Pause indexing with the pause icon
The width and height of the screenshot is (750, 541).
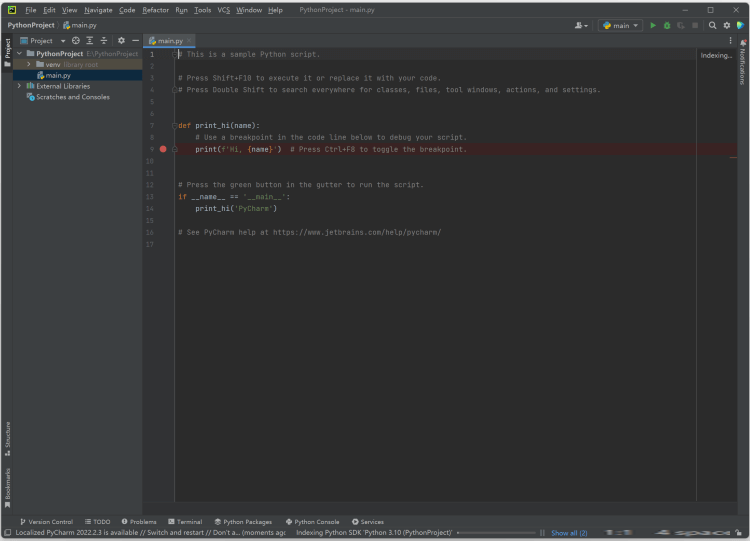pos(542,533)
